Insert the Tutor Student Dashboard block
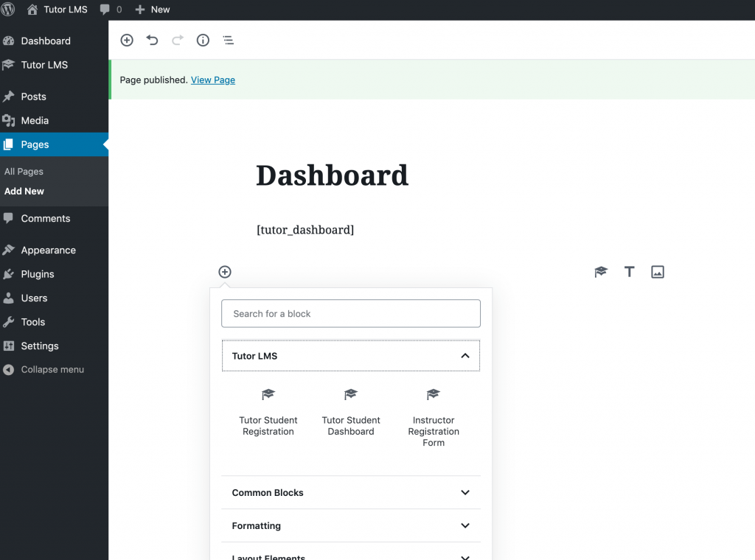The width and height of the screenshot is (755, 560). [351, 413]
